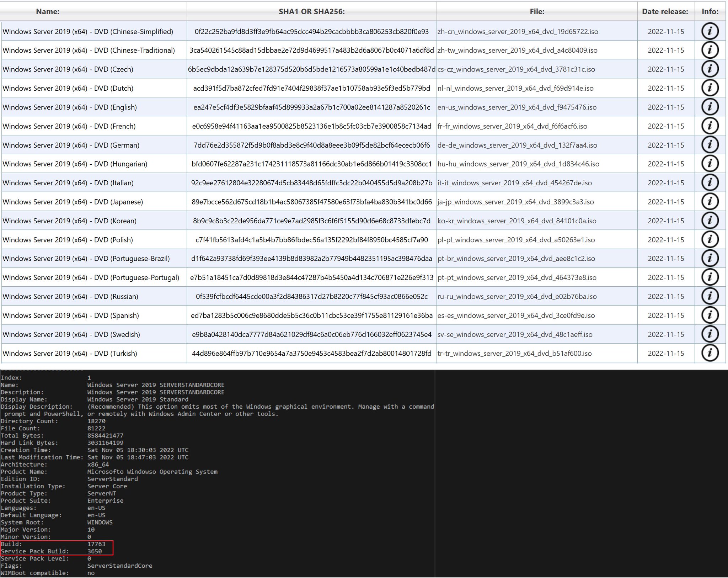728x578 pixels.
Task: Click Architecture value x86_64
Action: 98,465
